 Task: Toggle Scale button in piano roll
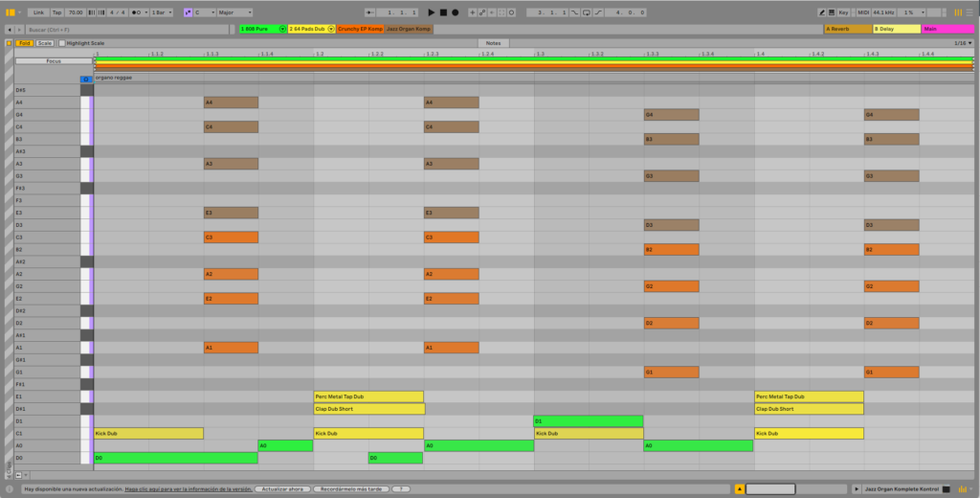(x=44, y=43)
